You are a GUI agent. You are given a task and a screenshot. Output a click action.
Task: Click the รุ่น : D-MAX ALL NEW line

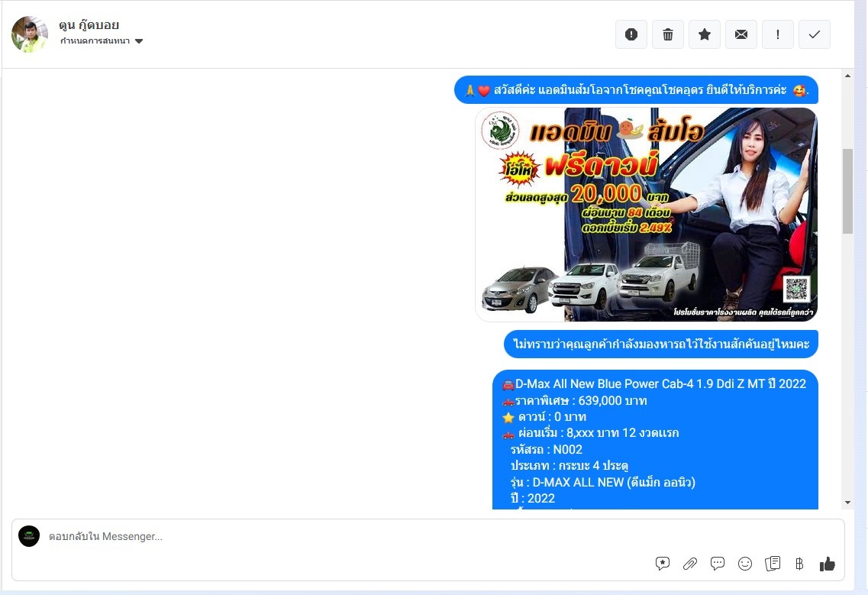pyautogui.click(x=603, y=482)
